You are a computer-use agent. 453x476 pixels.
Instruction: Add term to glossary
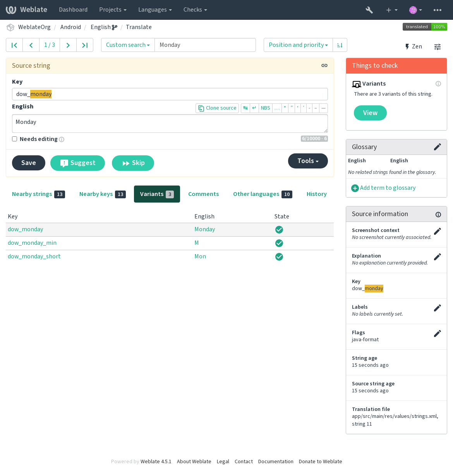[383, 188]
